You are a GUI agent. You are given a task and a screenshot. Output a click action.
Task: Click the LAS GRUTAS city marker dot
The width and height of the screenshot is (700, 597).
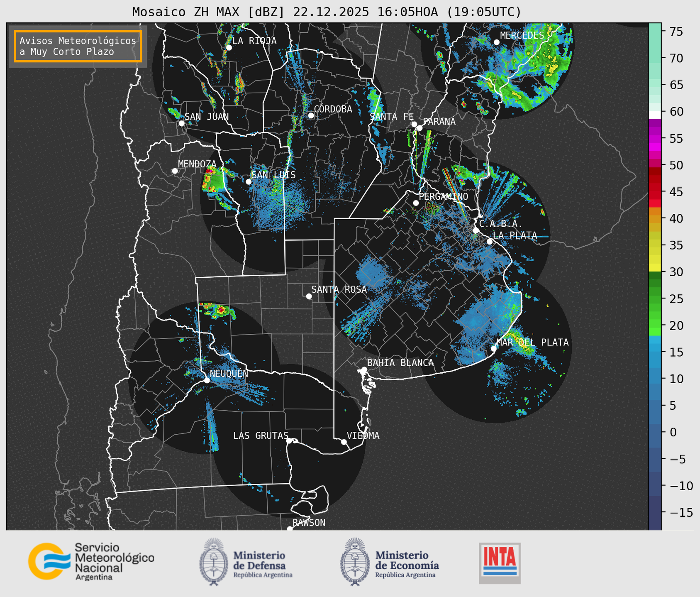(x=289, y=440)
